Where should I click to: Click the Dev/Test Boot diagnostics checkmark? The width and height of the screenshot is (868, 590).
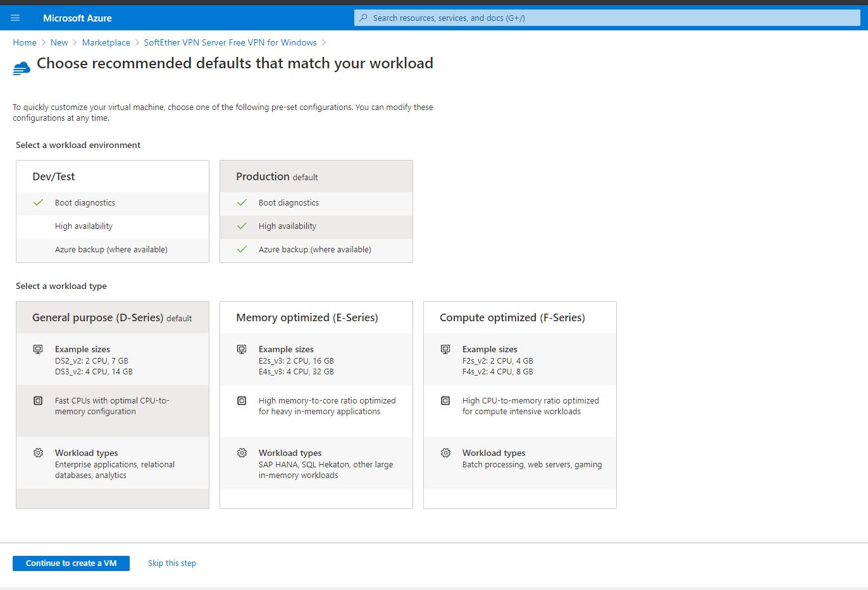(x=39, y=202)
